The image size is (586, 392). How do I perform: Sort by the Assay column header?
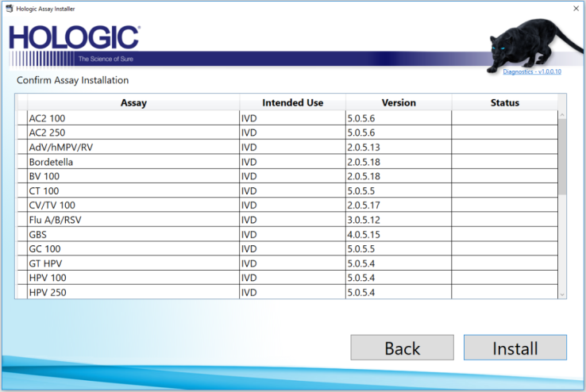pos(133,102)
